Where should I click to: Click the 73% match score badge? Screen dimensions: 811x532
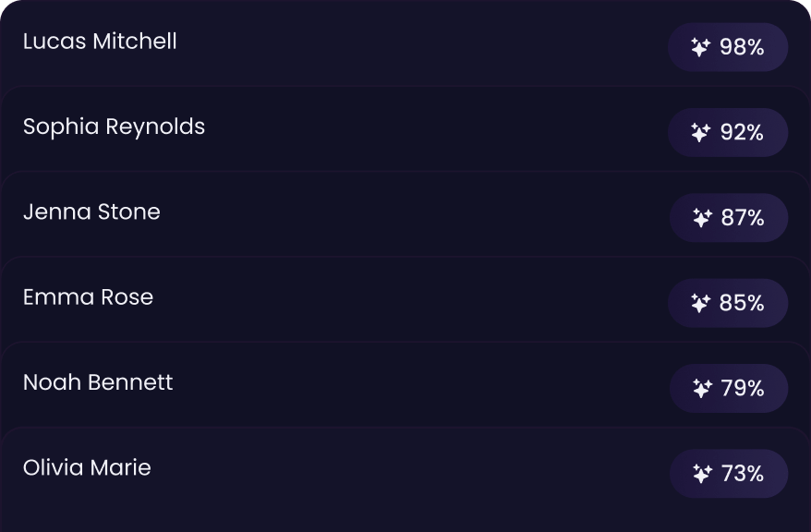pos(729,474)
